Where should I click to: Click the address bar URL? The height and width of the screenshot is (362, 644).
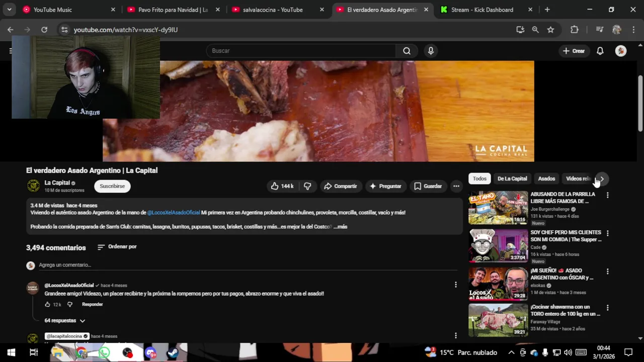click(126, 30)
